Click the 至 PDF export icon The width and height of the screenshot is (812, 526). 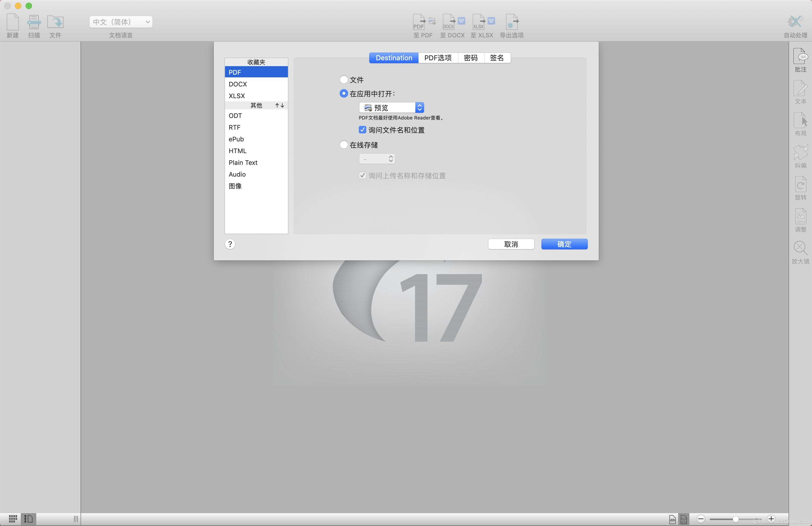[422, 22]
